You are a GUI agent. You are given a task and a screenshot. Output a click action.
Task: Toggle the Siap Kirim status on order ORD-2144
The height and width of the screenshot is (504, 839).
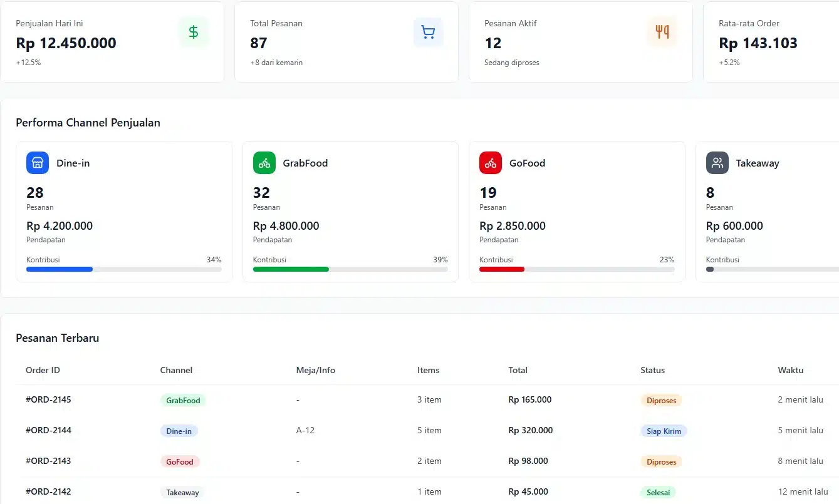point(664,431)
